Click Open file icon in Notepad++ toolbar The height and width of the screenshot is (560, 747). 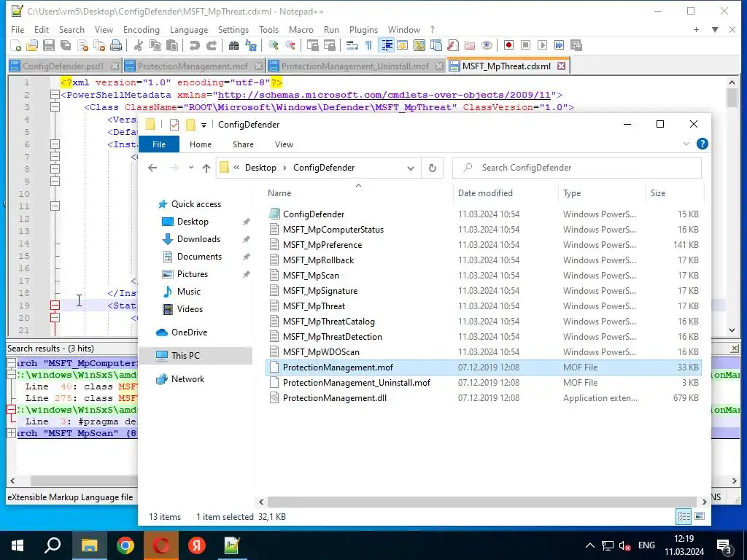(32, 45)
